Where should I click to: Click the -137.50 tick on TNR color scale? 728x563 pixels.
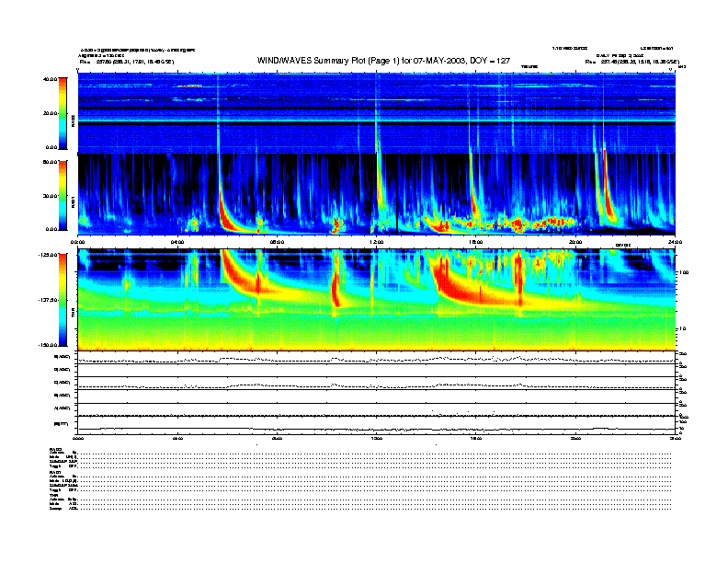(x=48, y=300)
